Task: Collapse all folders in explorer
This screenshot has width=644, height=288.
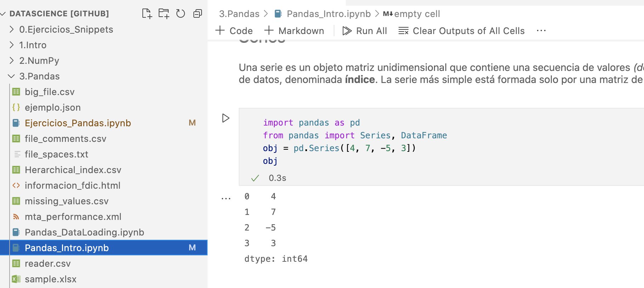Action: pyautogui.click(x=198, y=13)
